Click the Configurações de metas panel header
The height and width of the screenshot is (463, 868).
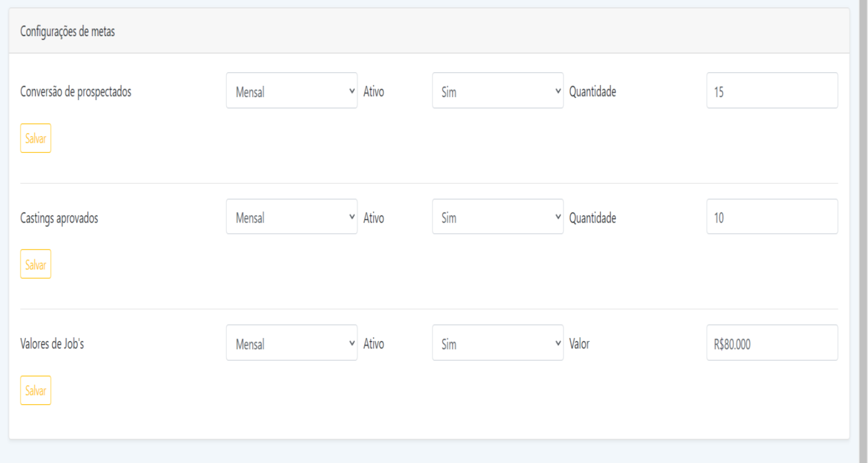[x=67, y=31]
